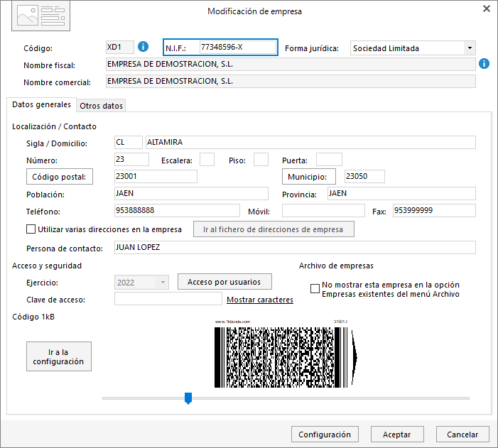Switch to the Otros datos tab
Viewport: 498px width, 448px height.
(101, 106)
